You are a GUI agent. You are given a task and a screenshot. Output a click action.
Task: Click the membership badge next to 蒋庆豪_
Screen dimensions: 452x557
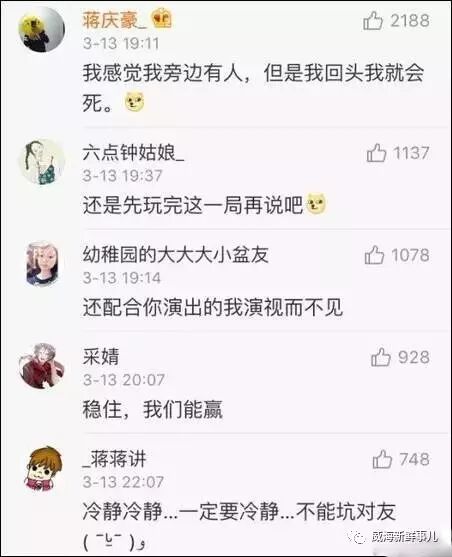coord(162,19)
